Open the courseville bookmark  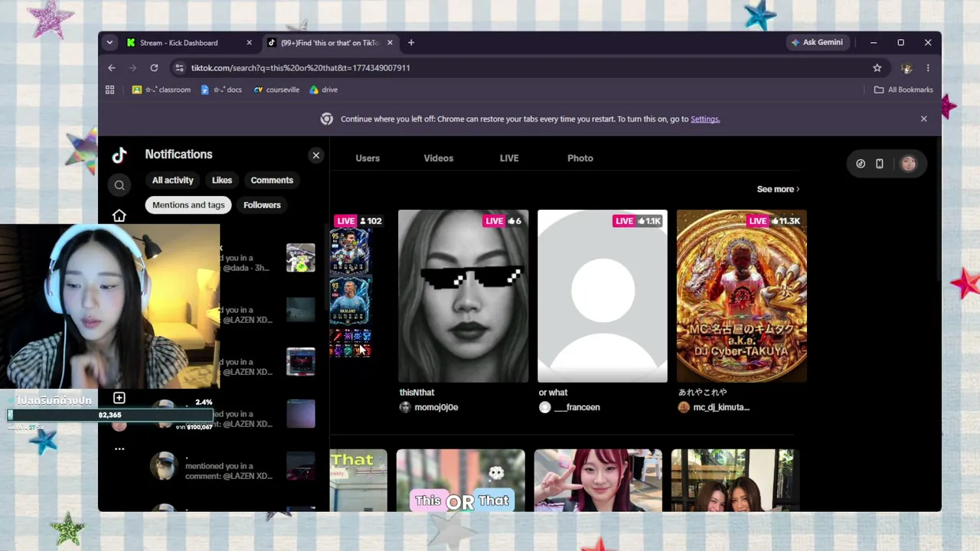tap(276, 90)
